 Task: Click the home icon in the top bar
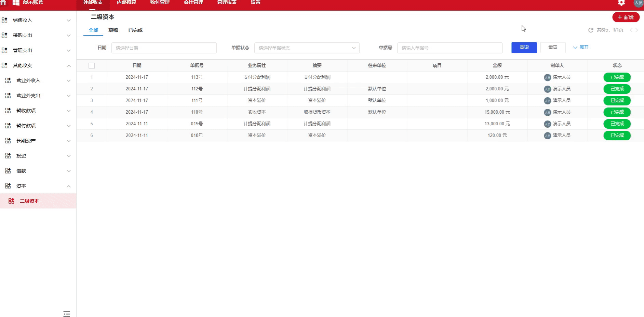[3, 2]
